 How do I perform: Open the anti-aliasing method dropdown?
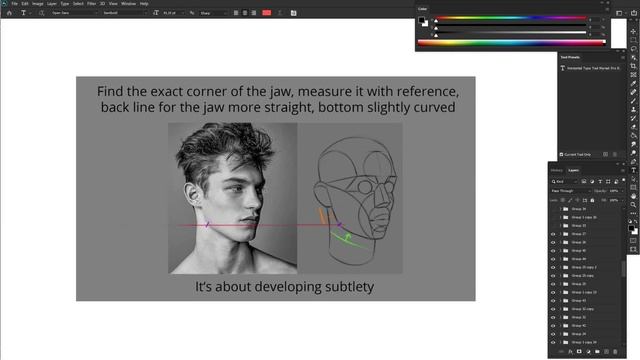point(213,13)
